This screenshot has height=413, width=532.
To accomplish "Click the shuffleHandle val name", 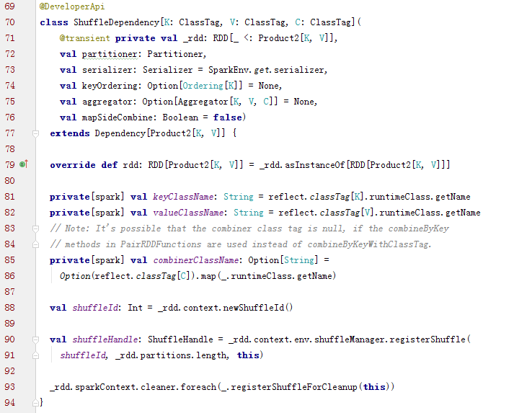I will click(105, 339).
